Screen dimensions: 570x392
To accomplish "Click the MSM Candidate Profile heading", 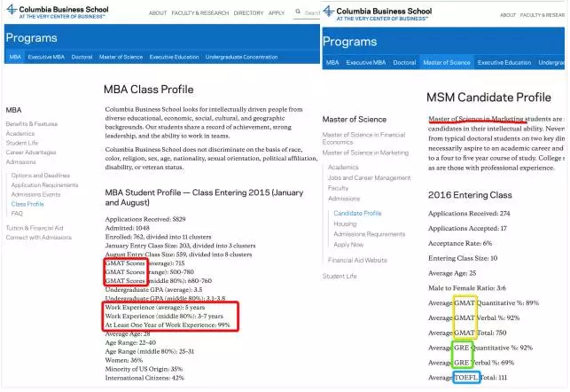I will (x=488, y=98).
